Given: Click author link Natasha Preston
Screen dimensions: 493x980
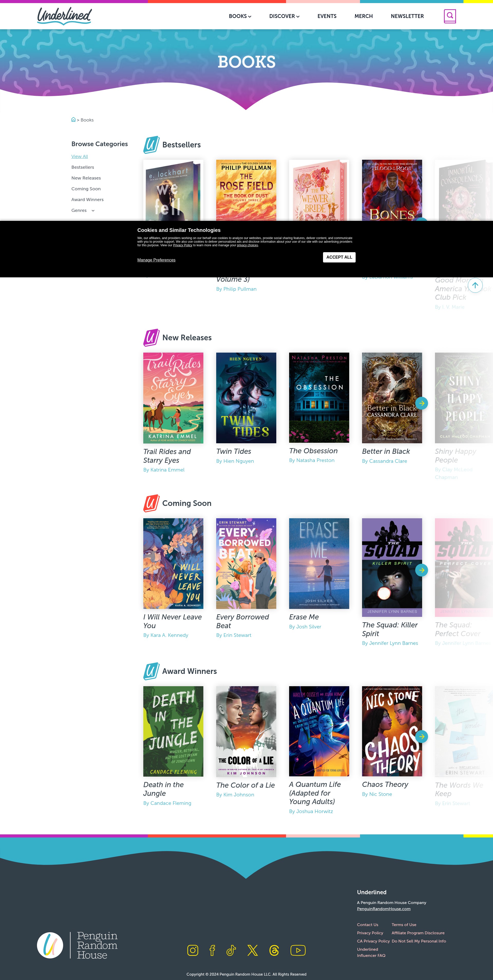Looking at the screenshot, I should [315, 460].
